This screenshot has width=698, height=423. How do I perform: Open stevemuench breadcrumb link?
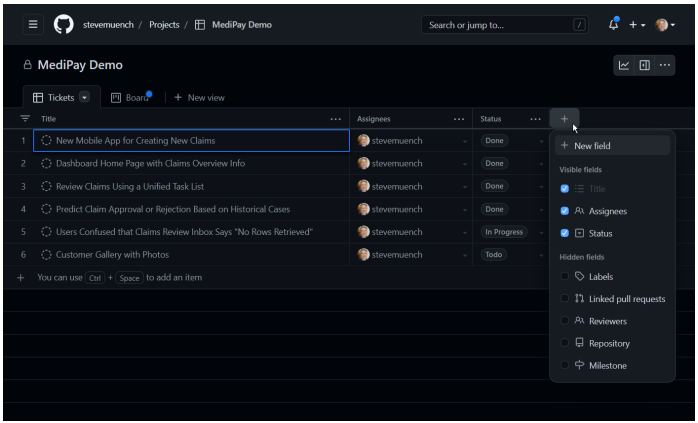(108, 25)
